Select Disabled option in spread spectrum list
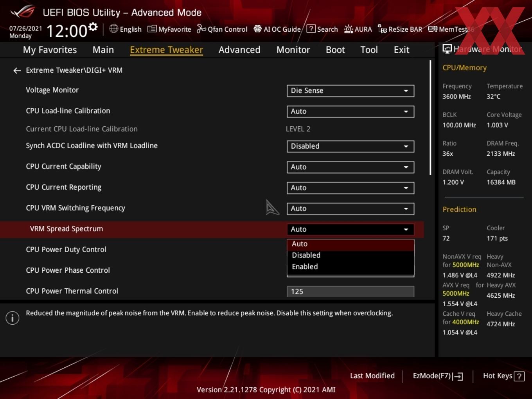Screen dimensions: 532x399 [350, 255]
